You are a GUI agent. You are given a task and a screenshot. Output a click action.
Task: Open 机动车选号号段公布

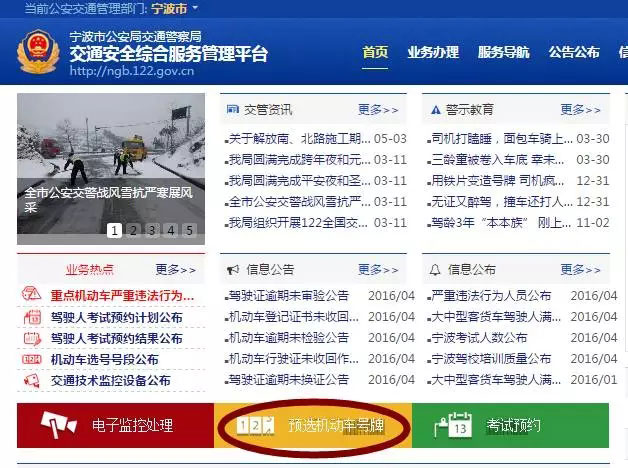coord(105,360)
